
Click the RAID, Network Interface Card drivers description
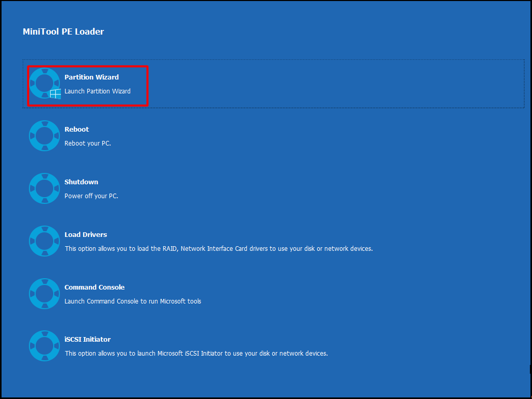219,249
